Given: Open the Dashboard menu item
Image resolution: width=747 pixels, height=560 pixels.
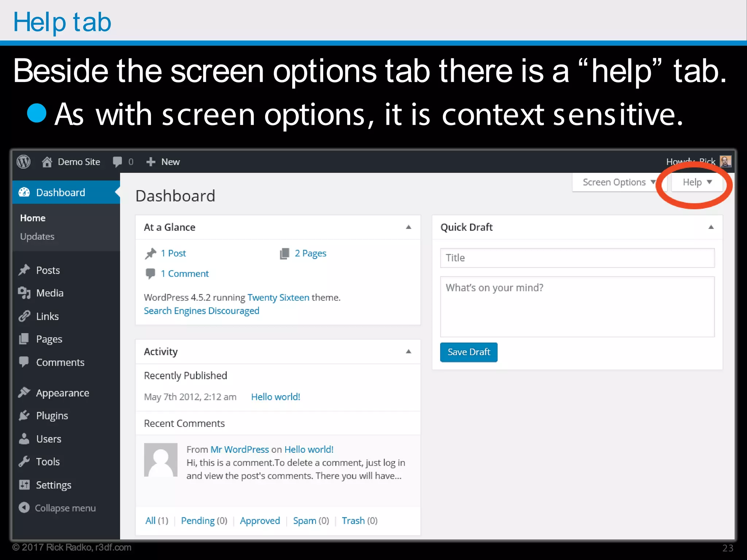Looking at the screenshot, I should [x=66, y=192].
